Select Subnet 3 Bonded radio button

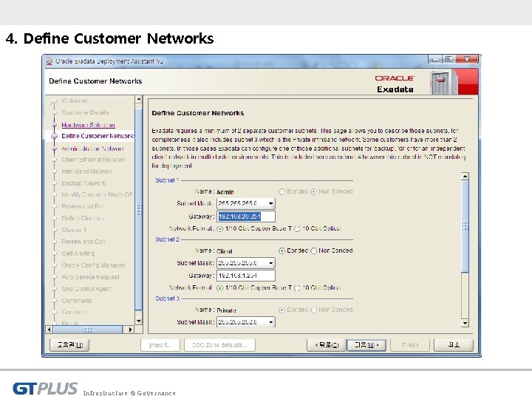pyautogui.click(x=282, y=310)
